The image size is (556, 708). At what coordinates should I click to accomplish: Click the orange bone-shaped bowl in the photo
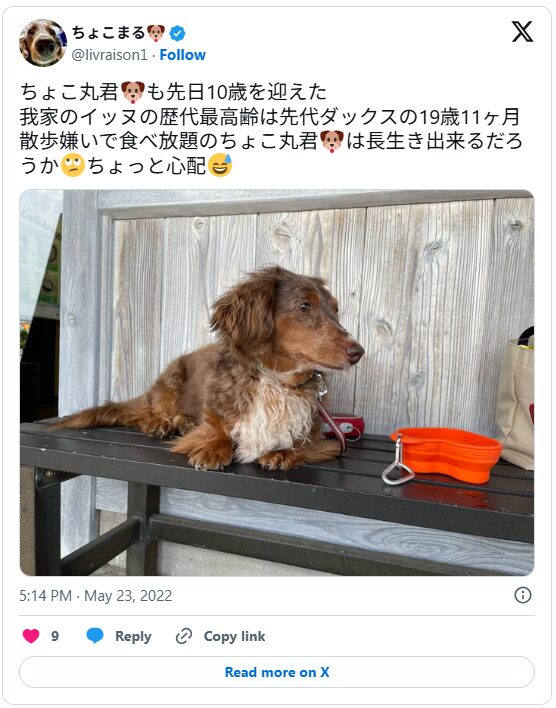pyautogui.click(x=446, y=454)
